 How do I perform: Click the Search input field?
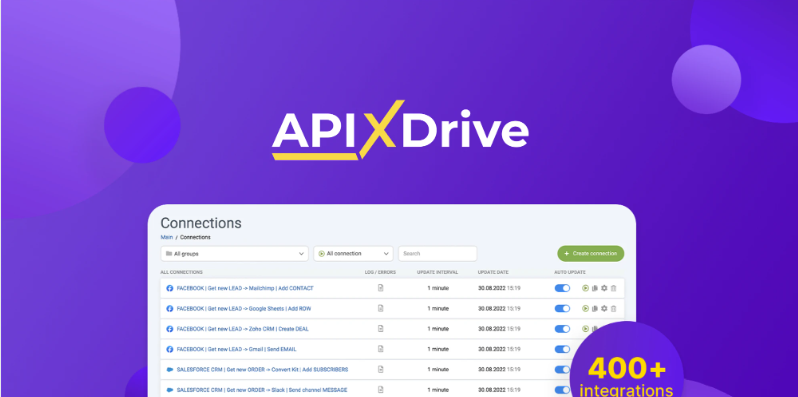pos(438,253)
